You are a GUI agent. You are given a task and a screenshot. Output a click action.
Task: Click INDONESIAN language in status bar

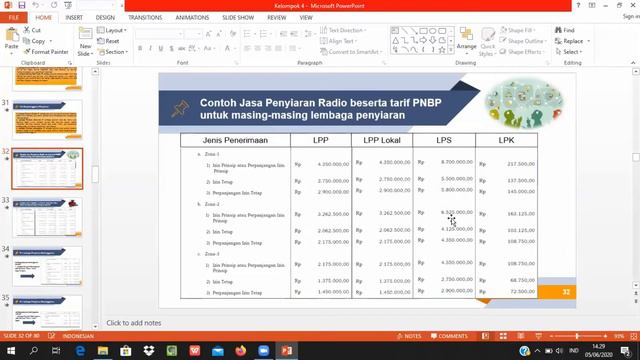point(78,336)
